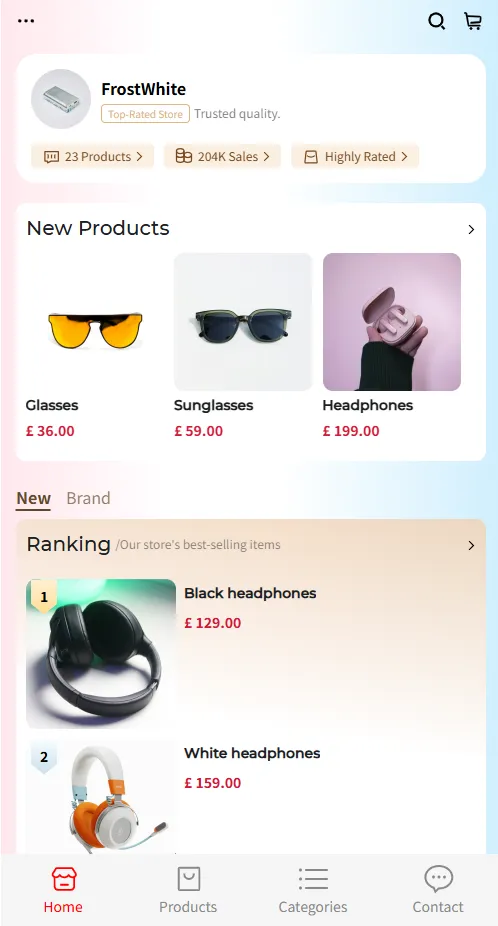Expand the Ranking section arrow
Image resolution: width=498 pixels, height=926 pixels.
tap(471, 545)
